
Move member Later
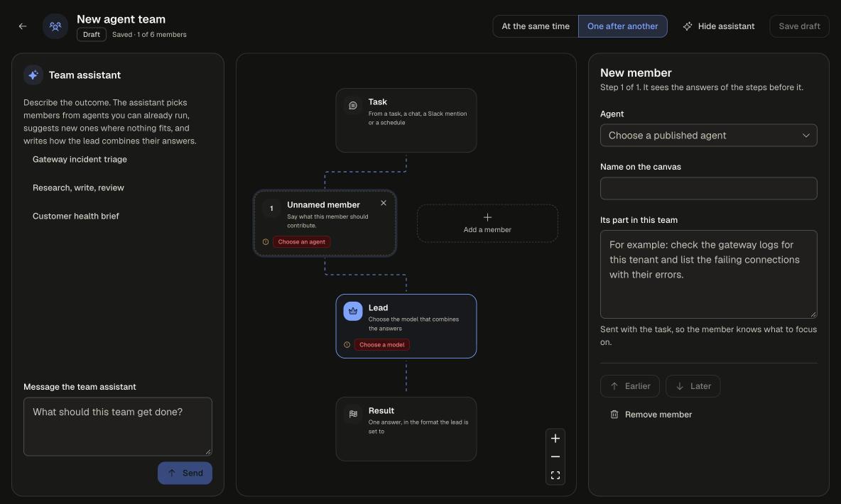point(693,386)
